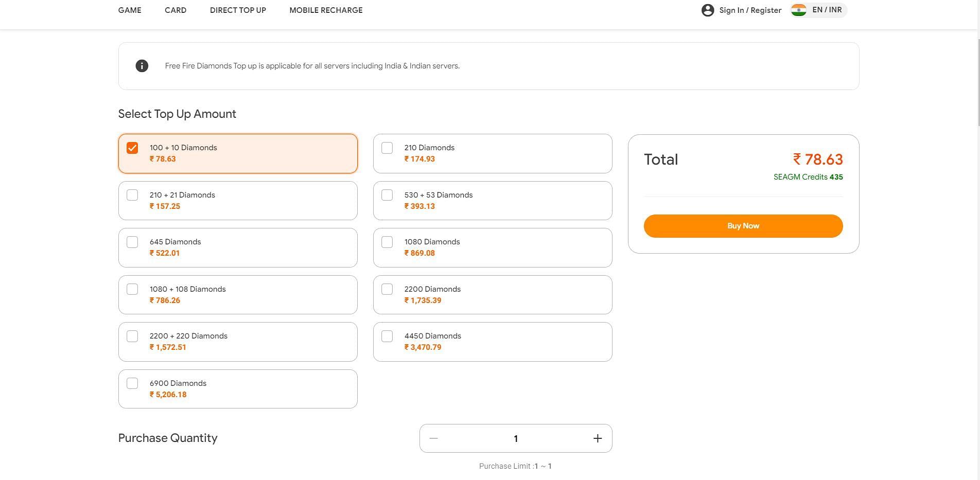Increase purchase quantity with plus icon
980x480 pixels.
[598, 438]
